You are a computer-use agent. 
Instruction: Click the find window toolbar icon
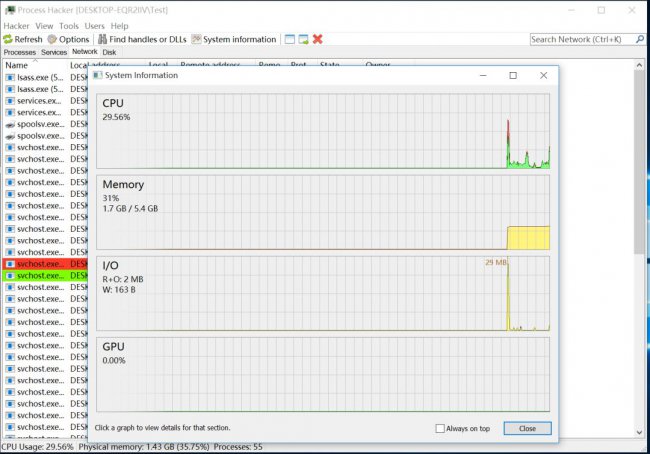coord(290,39)
